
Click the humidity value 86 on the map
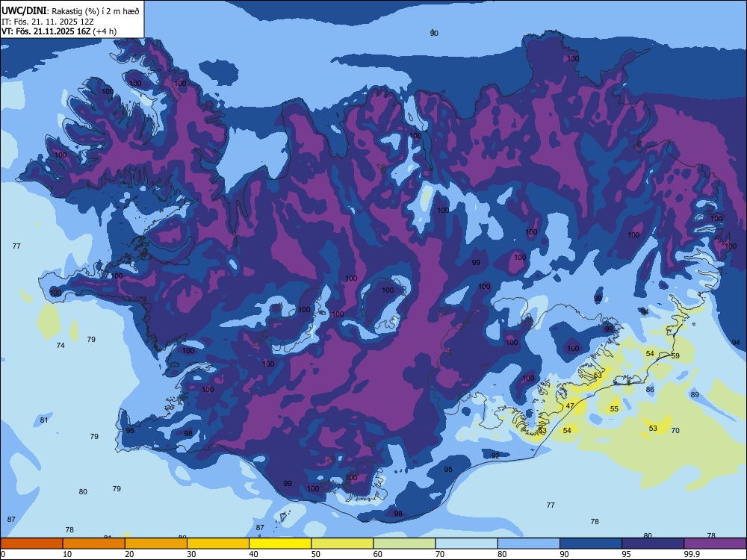click(x=650, y=390)
